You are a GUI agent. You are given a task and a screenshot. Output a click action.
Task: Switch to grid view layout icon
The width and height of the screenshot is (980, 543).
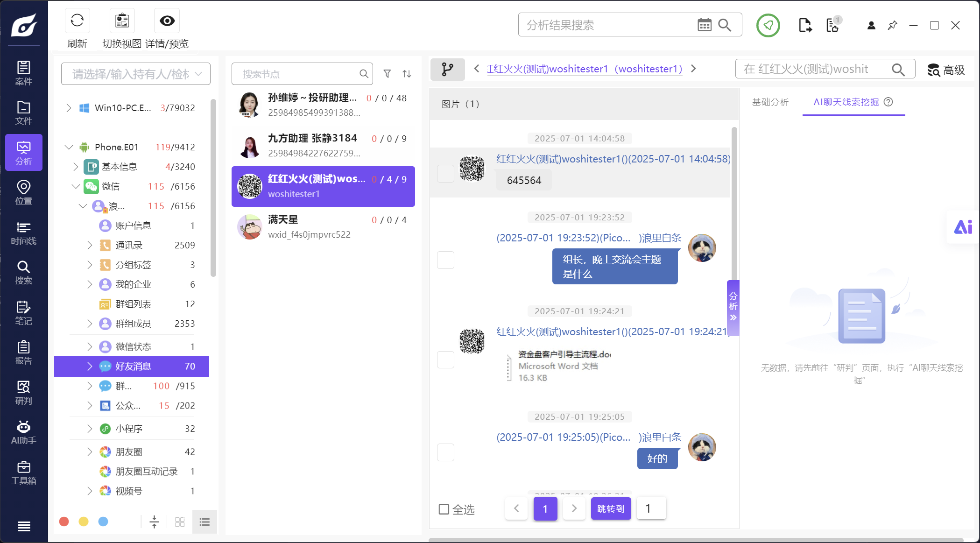pyautogui.click(x=180, y=522)
